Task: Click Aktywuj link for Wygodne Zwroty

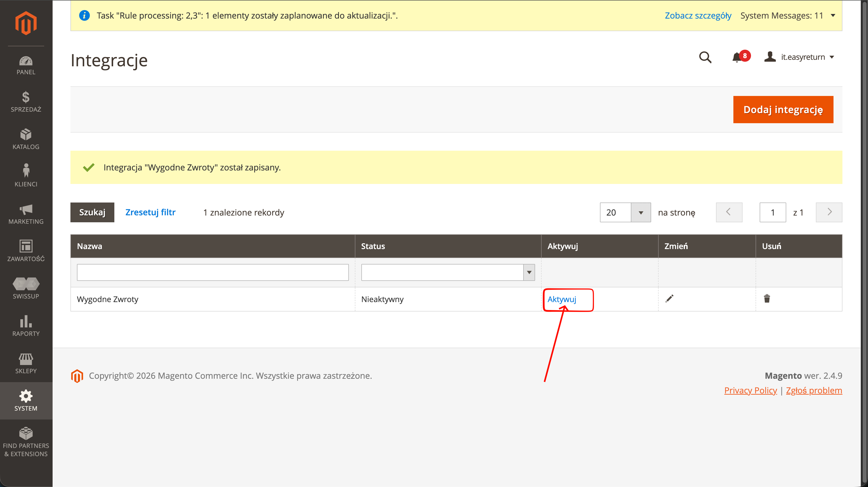Action: 562,299
